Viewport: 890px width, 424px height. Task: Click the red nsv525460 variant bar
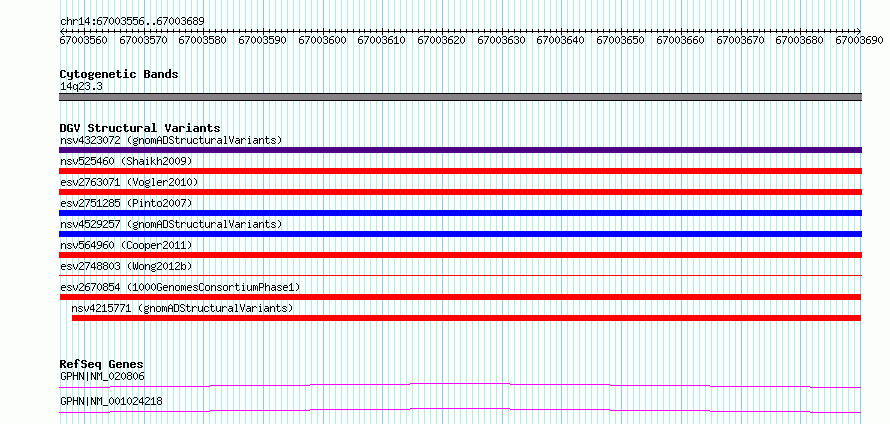click(460, 171)
